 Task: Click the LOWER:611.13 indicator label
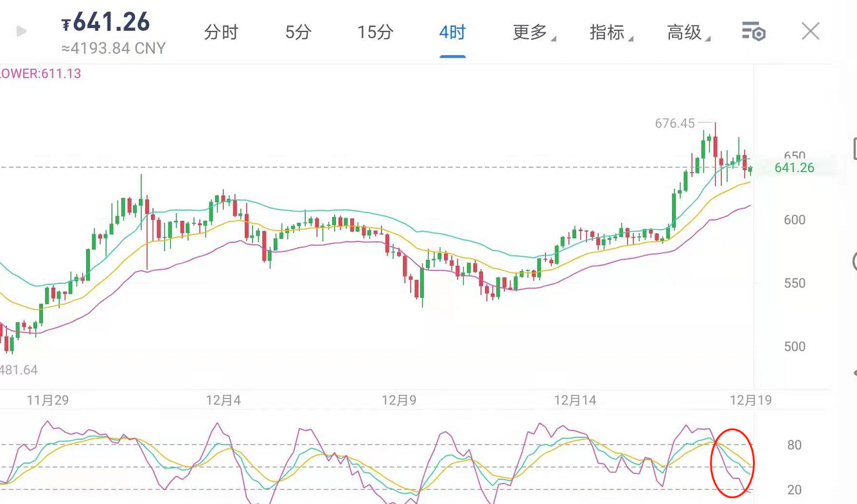pyautogui.click(x=40, y=74)
